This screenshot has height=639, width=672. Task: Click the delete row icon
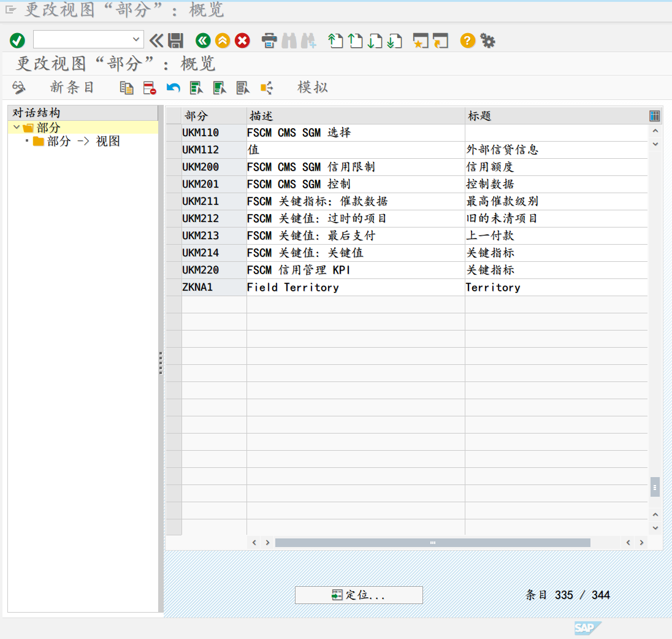pos(150,88)
